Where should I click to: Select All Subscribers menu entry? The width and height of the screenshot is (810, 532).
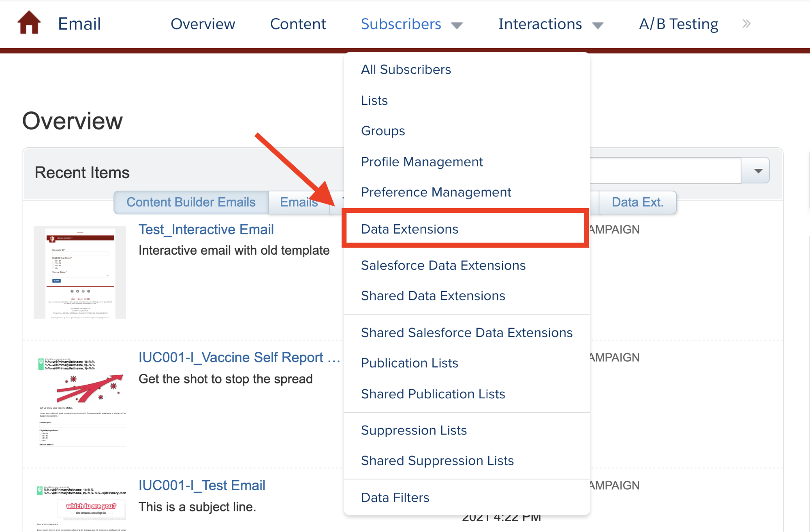pyautogui.click(x=406, y=70)
